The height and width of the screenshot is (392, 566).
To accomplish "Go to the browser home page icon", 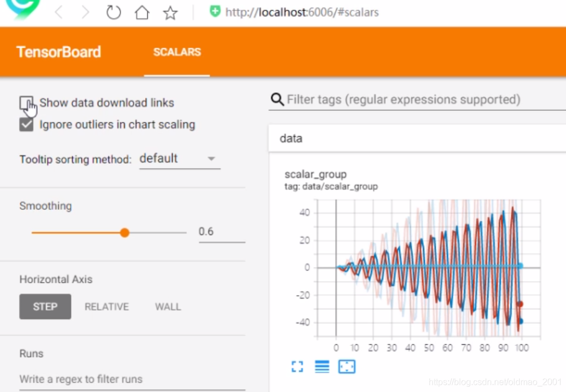I will tap(142, 12).
